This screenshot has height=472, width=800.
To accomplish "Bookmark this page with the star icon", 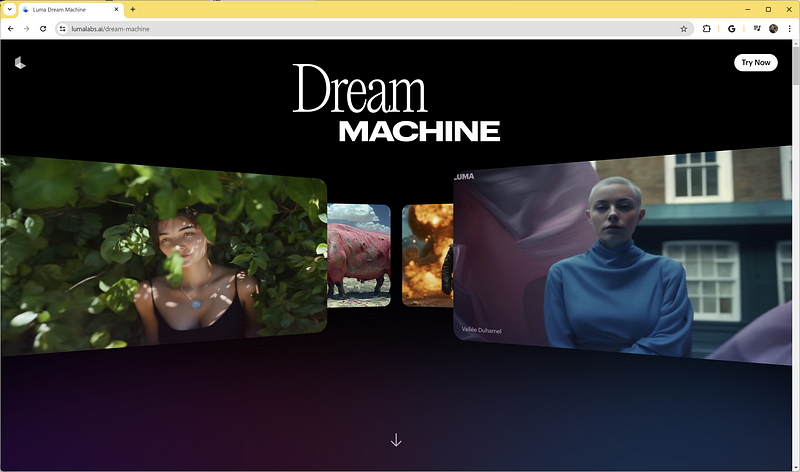I will click(x=684, y=29).
